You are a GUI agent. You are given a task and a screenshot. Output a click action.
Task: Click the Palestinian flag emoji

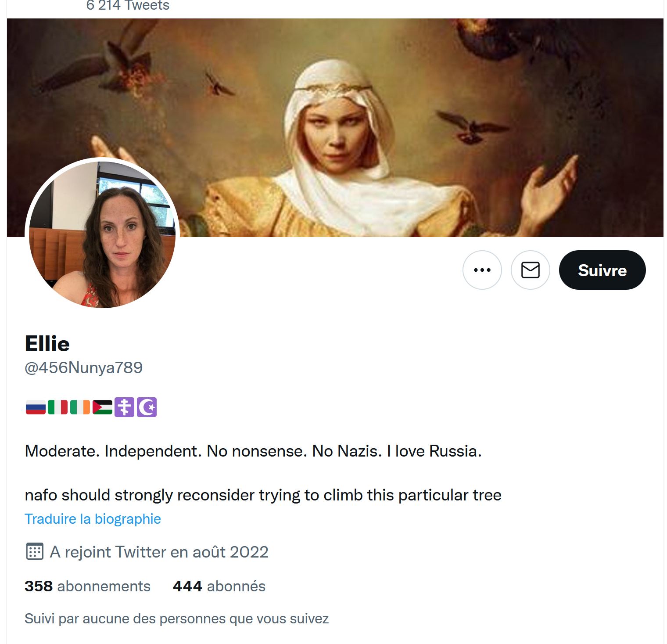[102, 407]
